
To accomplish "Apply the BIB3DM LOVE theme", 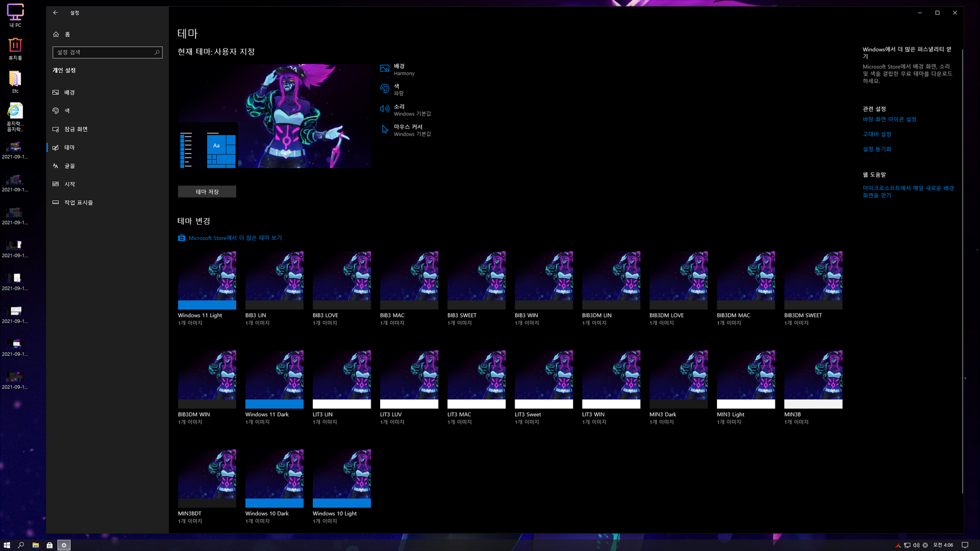I will coord(678,289).
